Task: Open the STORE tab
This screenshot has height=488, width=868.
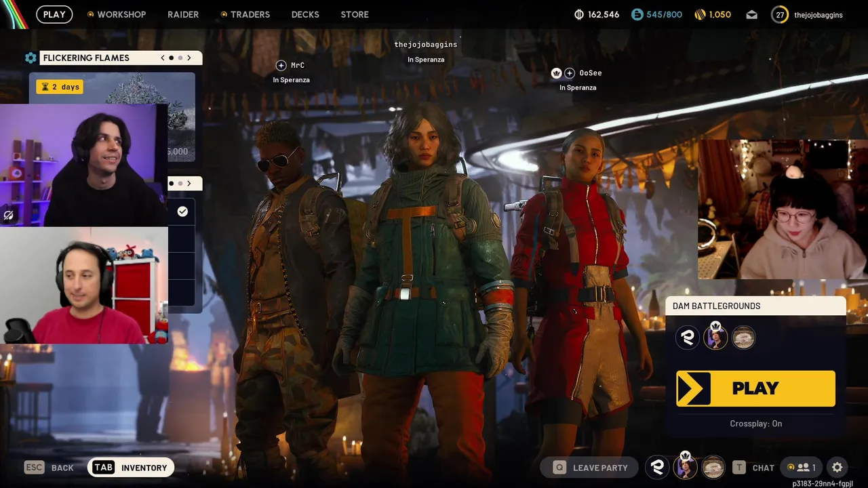Action: 355,14
